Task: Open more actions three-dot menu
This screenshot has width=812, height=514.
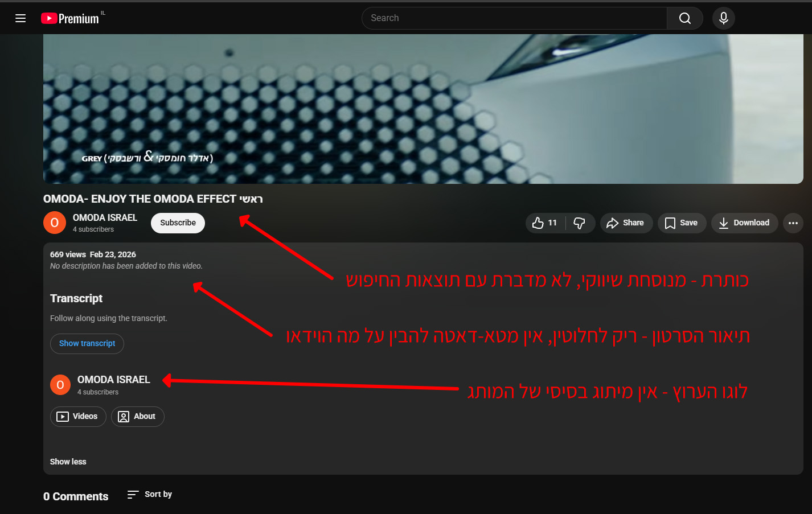Action: 793,223
